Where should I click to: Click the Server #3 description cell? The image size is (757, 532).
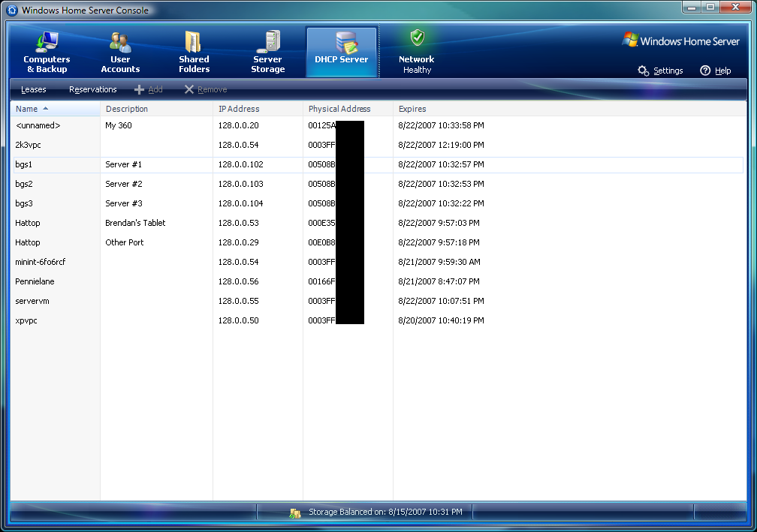tap(124, 203)
